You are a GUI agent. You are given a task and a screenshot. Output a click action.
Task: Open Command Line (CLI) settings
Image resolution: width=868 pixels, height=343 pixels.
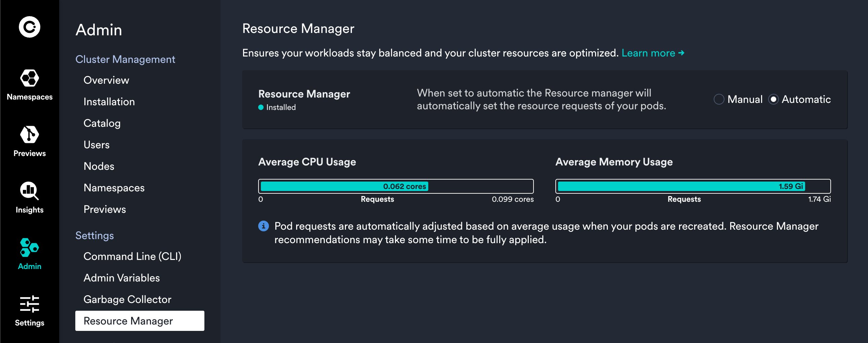point(132,256)
